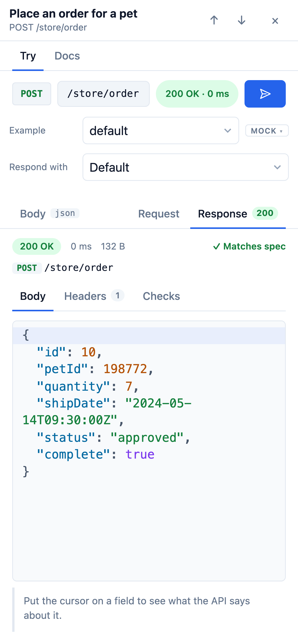The width and height of the screenshot is (298, 644).
Task: Open the Respond with Default dropdown
Action: point(185,167)
